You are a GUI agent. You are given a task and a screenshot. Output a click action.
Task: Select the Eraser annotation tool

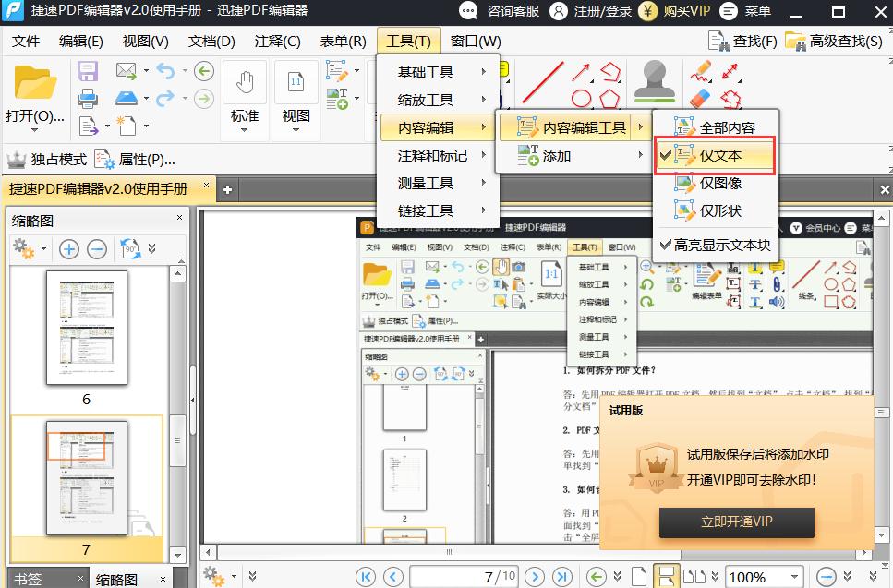[x=699, y=96]
